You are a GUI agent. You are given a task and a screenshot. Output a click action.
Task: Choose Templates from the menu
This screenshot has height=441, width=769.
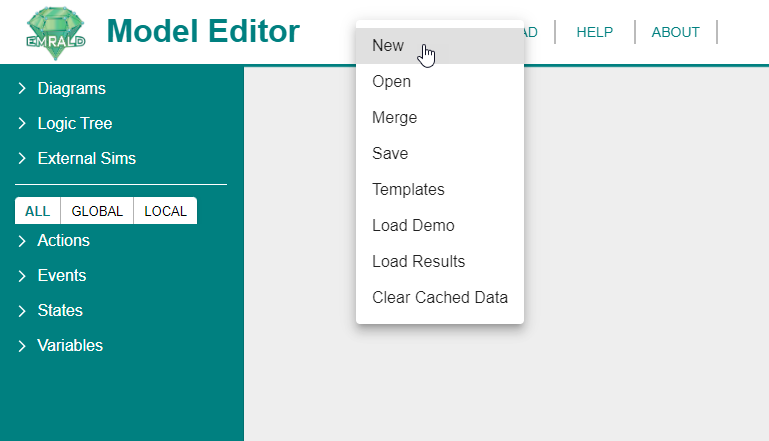pyautogui.click(x=440, y=189)
